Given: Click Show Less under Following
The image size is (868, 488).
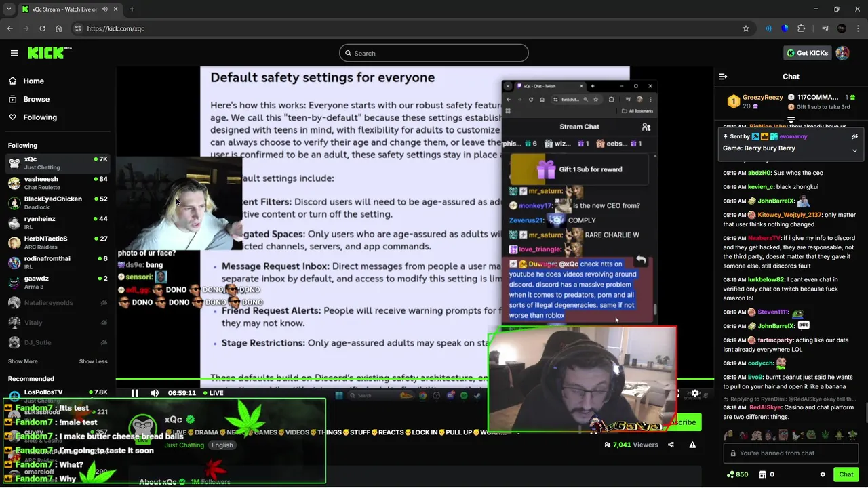Looking at the screenshot, I should (x=93, y=361).
